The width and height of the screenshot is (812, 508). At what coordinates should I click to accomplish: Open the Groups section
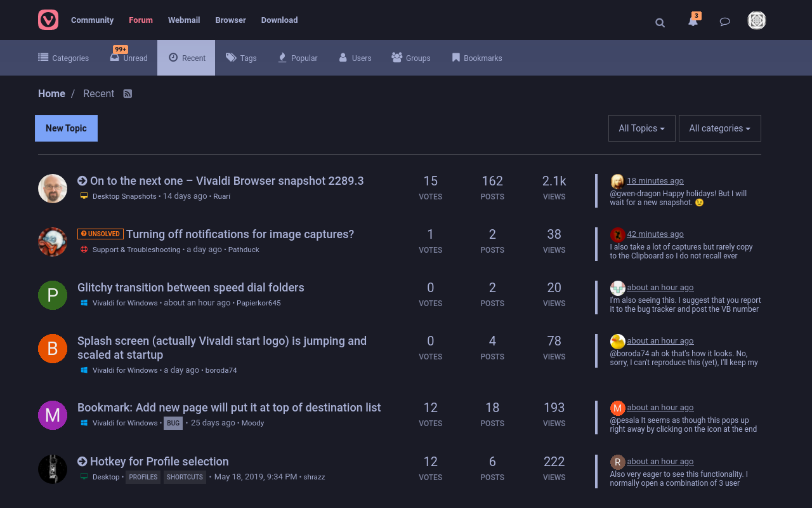click(x=410, y=58)
